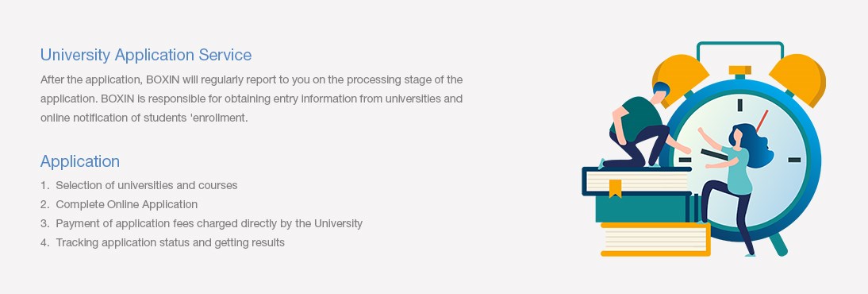Click the yellow bookmark on top book
The width and height of the screenshot is (868, 294).
point(615,188)
